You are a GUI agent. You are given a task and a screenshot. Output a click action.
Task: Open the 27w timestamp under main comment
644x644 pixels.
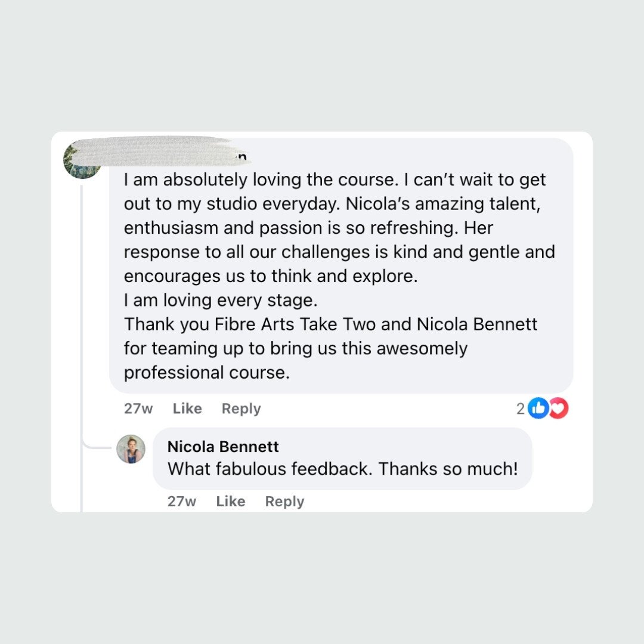click(x=138, y=408)
